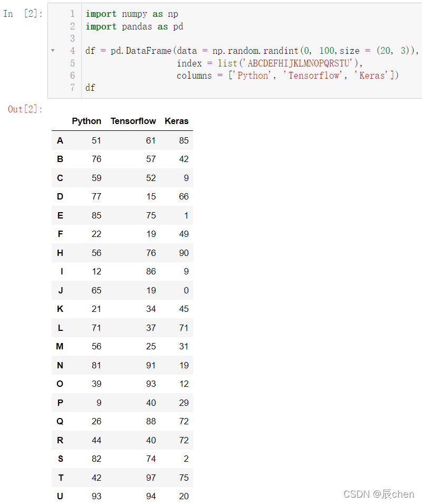Click Python value 93 in row U

click(x=97, y=496)
